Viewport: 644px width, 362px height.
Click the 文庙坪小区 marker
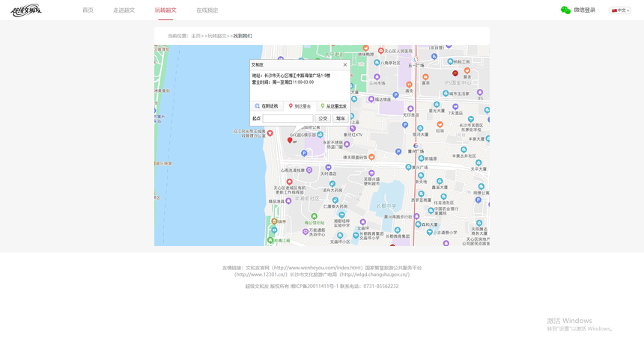pyautogui.click(x=340, y=236)
